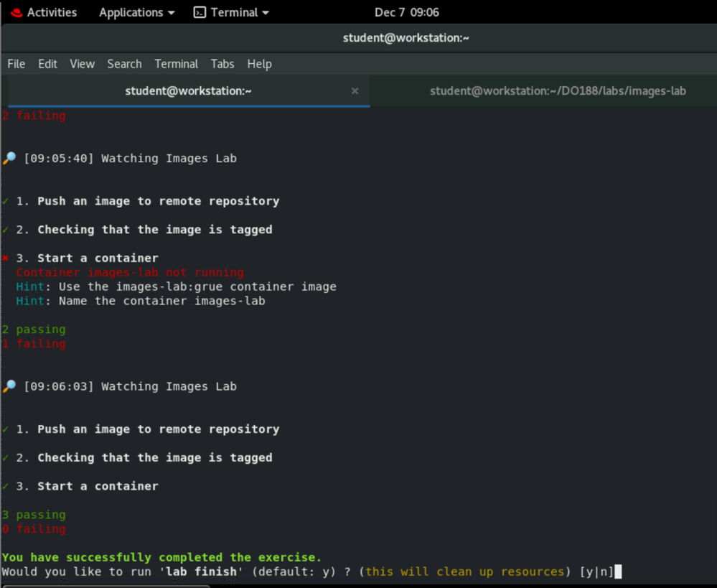Close the first student@workstation:~ tab
Screen dimensions: 717x588
point(355,91)
